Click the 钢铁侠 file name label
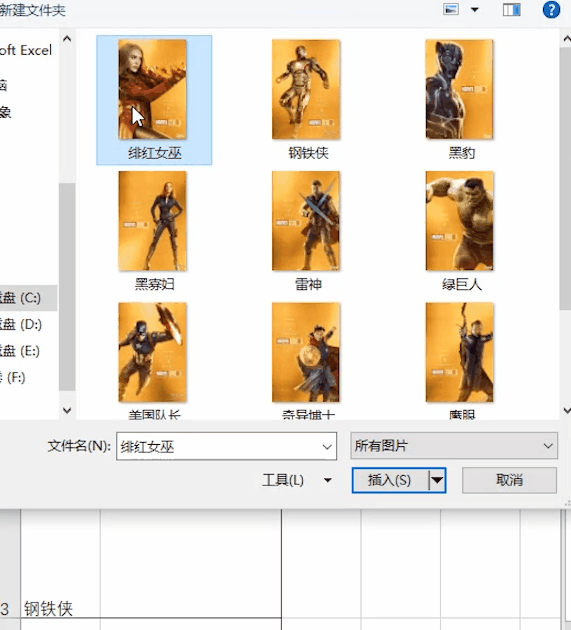Viewport: 571px width, 630px height. [x=308, y=153]
